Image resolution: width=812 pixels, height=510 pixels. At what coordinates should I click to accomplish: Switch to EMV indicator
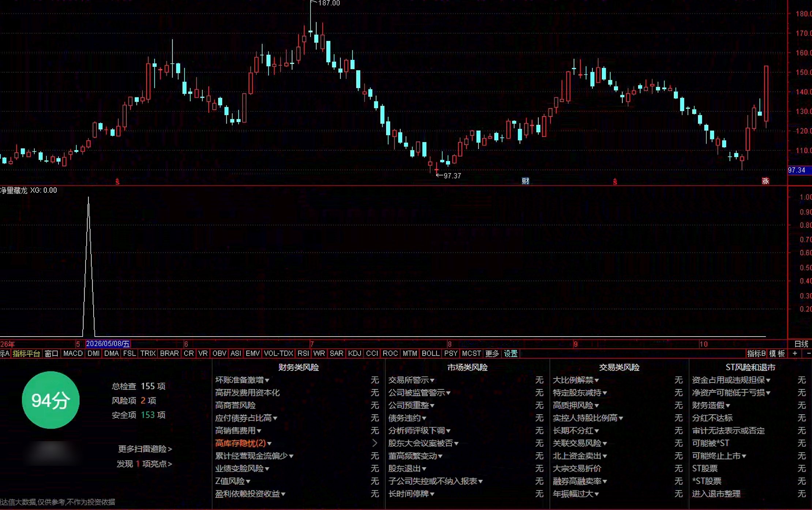pyautogui.click(x=252, y=353)
